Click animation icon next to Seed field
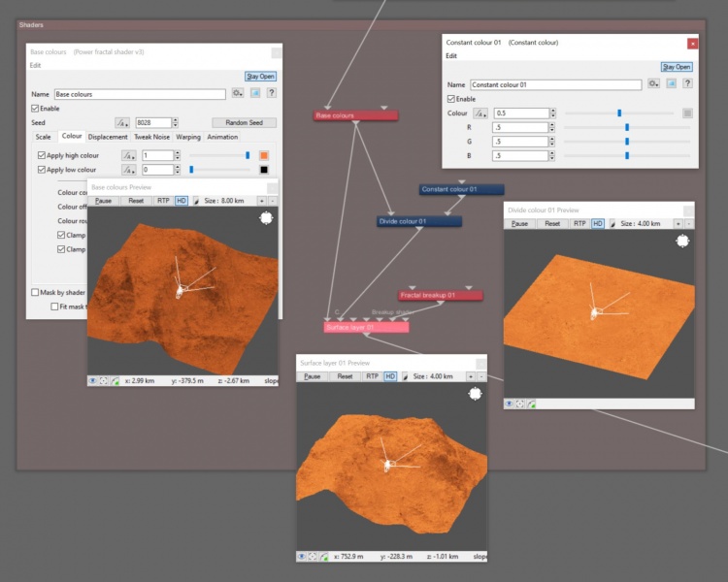 [x=122, y=123]
